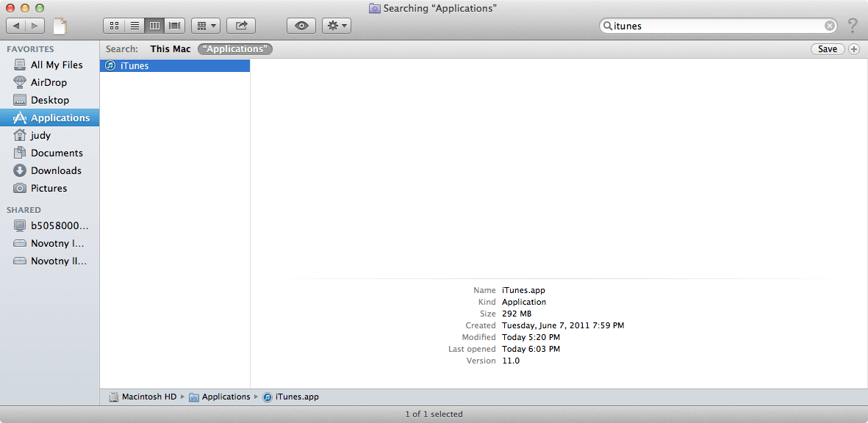The image size is (868, 423).
Task: Click the Save search button
Action: pos(828,49)
